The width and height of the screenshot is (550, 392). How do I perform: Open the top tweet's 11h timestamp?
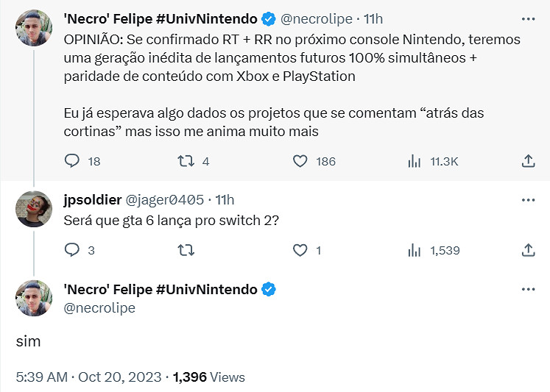373,18
